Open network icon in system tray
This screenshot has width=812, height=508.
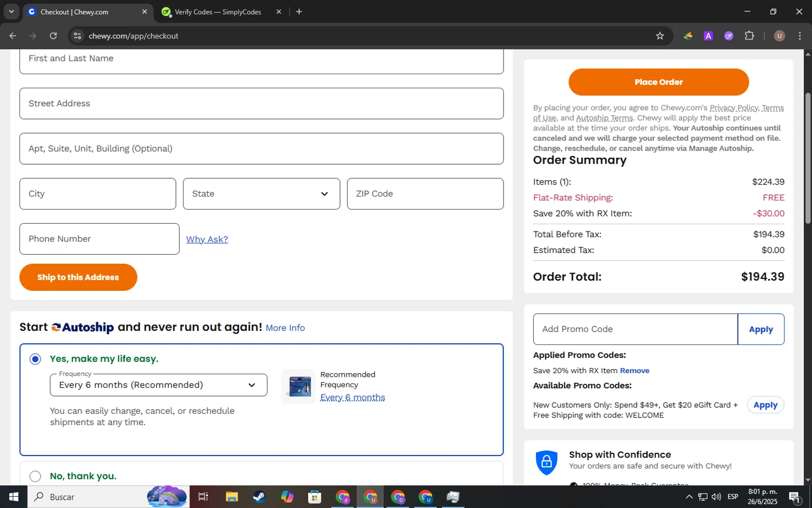click(x=703, y=497)
